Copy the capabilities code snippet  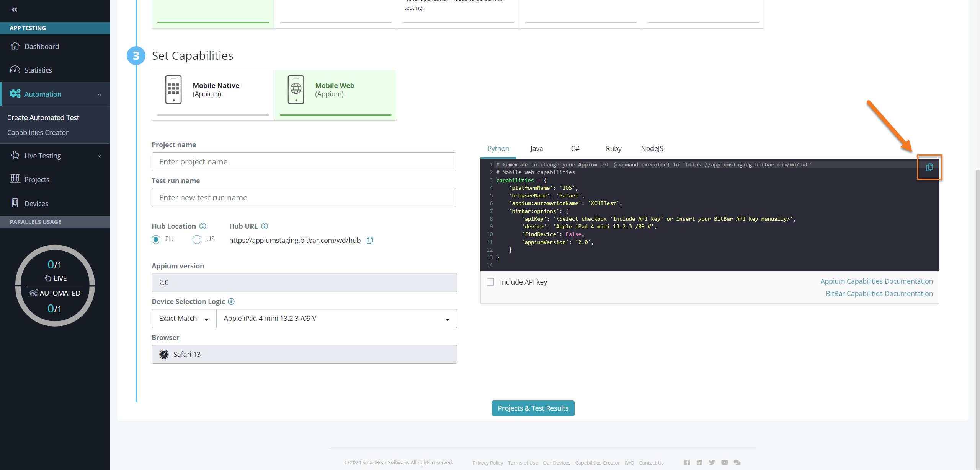coord(929,167)
